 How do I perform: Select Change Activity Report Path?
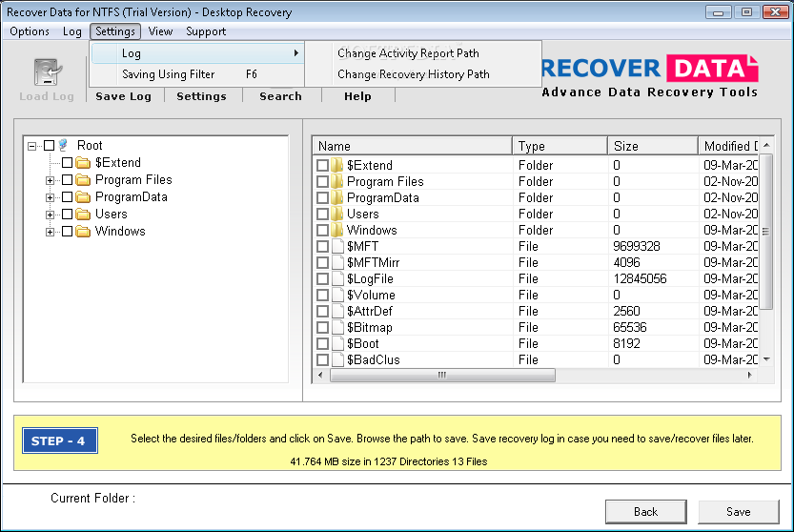(x=408, y=53)
